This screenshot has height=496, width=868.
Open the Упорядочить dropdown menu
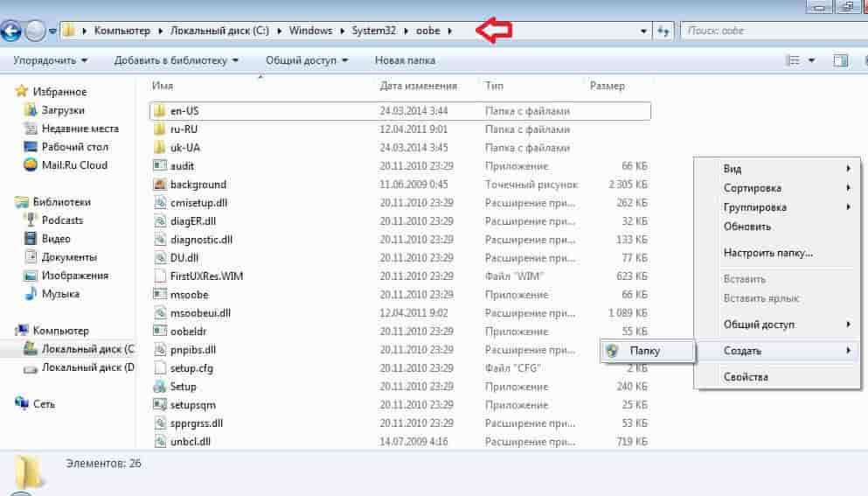(x=52, y=60)
